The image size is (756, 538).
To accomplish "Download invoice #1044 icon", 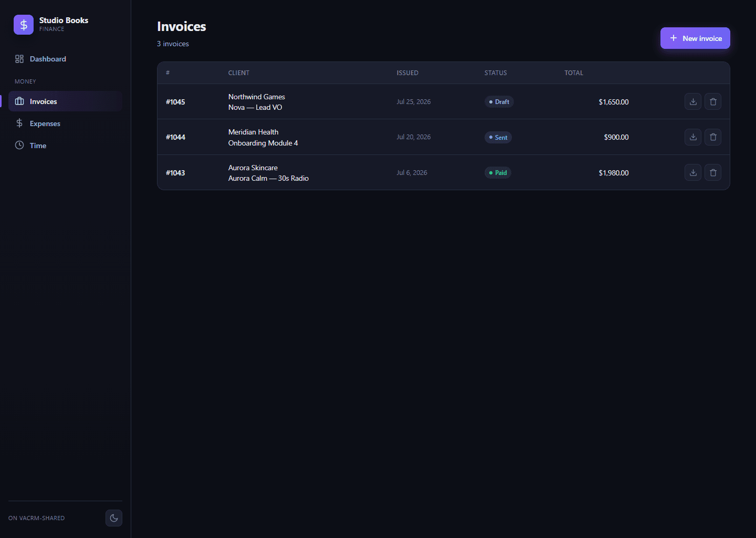I will point(693,137).
